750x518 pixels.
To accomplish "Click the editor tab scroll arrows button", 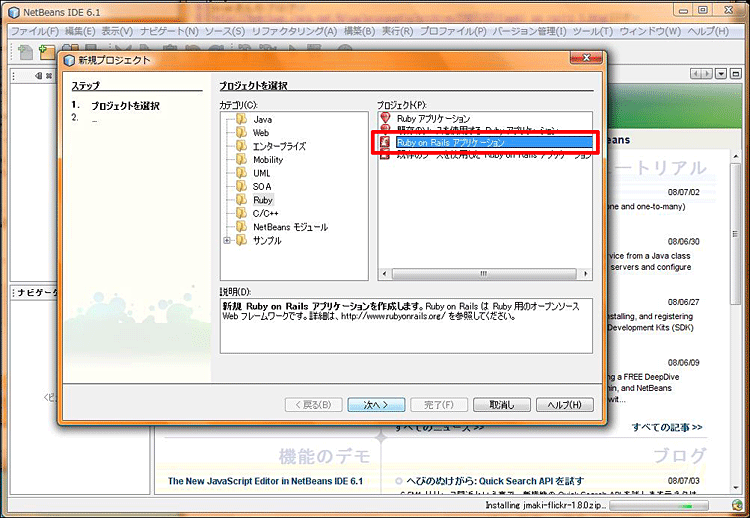I will [x=701, y=74].
